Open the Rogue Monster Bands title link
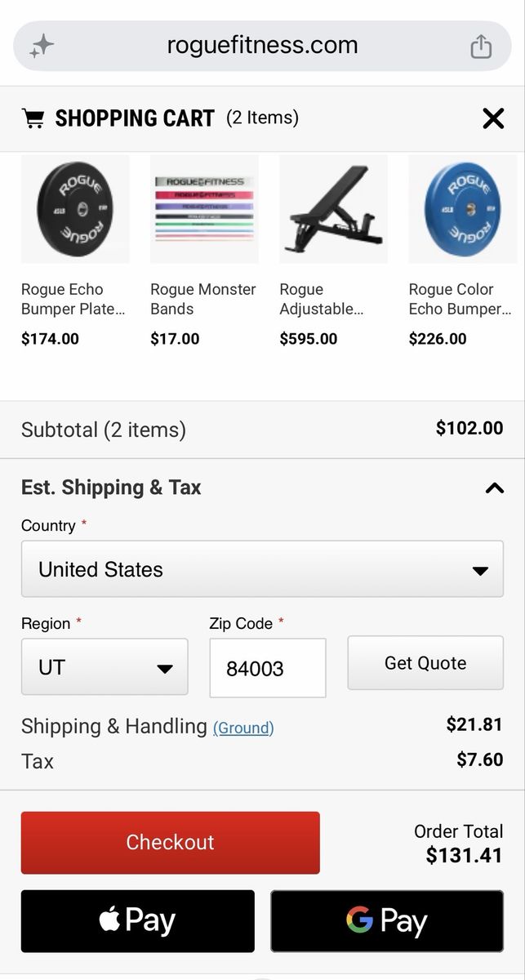Screen dimensions: 525x980 tap(203, 300)
